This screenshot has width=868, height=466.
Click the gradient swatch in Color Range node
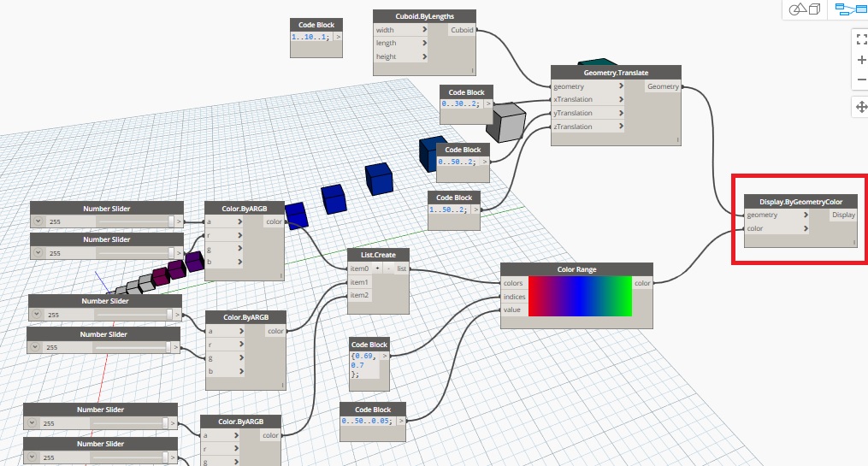579,296
